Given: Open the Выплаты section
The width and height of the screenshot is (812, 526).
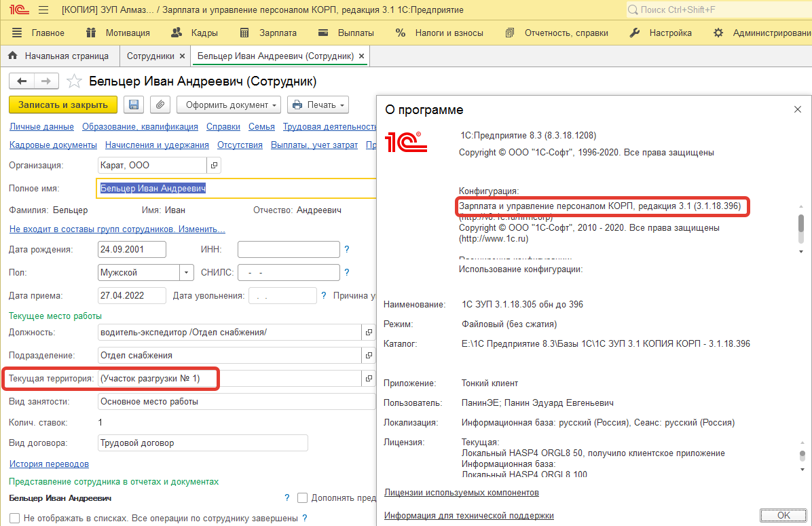Looking at the screenshot, I should pyautogui.click(x=346, y=33).
